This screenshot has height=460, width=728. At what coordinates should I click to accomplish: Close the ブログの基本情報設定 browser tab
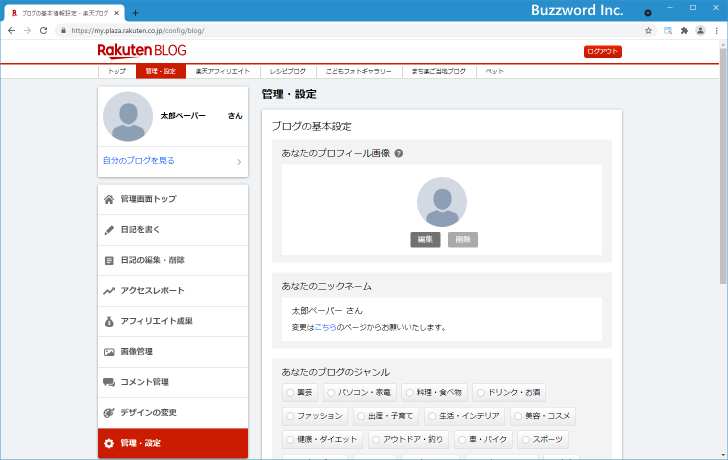click(x=117, y=13)
